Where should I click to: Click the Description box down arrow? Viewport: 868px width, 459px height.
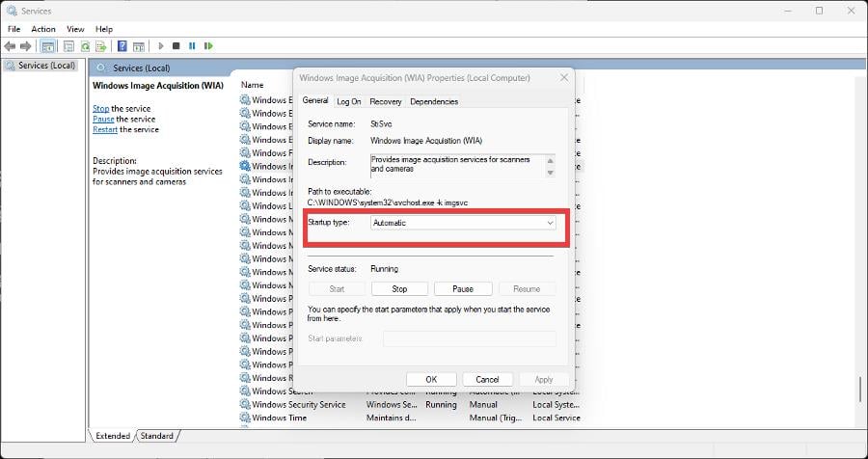(x=551, y=173)
